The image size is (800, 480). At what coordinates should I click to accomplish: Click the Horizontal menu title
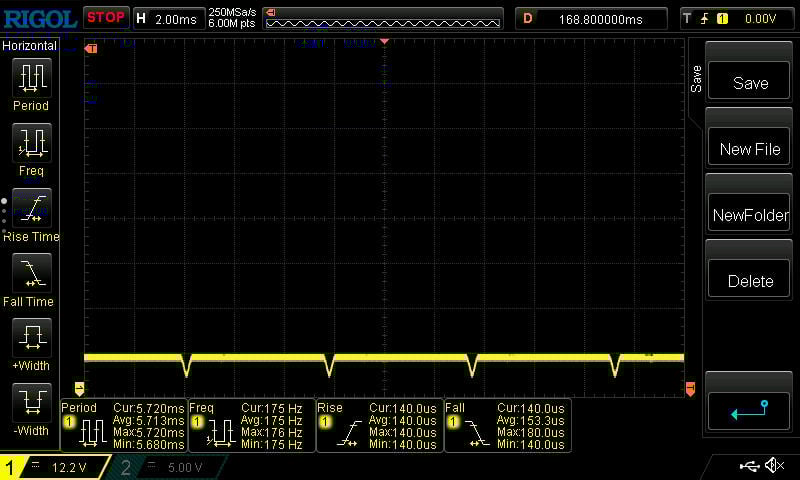coord(29,46)
